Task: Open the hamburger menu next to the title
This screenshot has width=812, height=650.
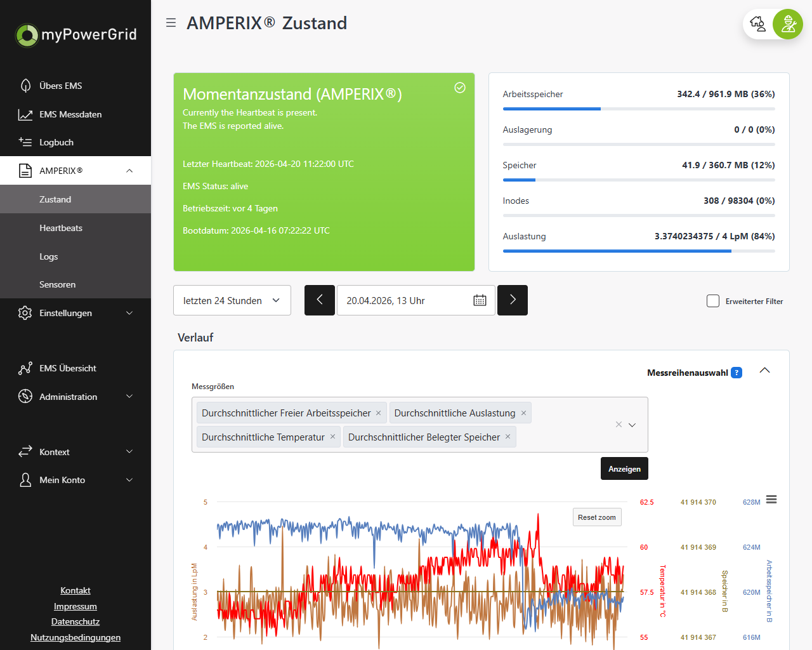Action: pos(171,23)
